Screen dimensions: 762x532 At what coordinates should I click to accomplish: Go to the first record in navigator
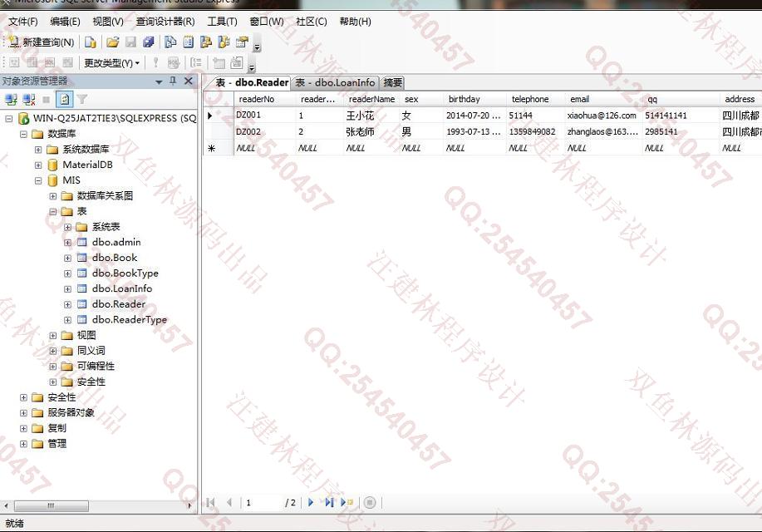click(x=210, y=502)
